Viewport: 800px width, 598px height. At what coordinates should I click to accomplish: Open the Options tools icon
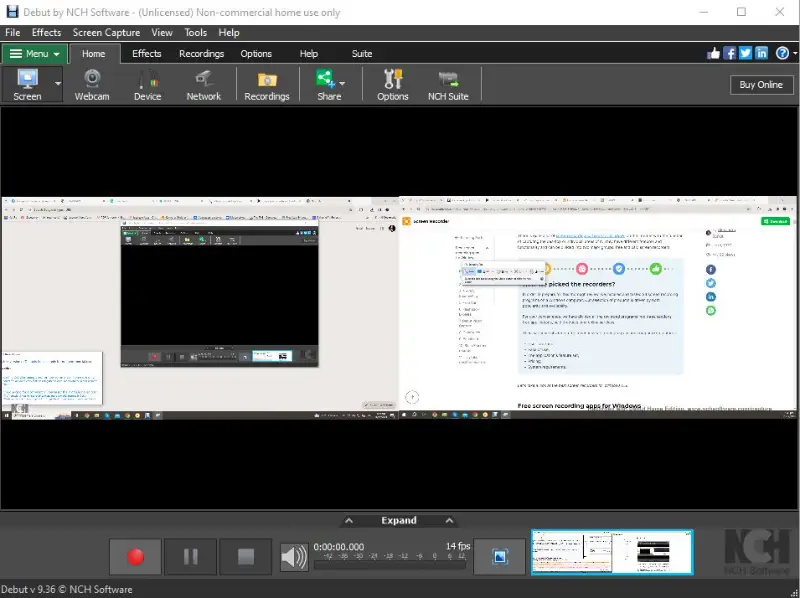[392, 85]
